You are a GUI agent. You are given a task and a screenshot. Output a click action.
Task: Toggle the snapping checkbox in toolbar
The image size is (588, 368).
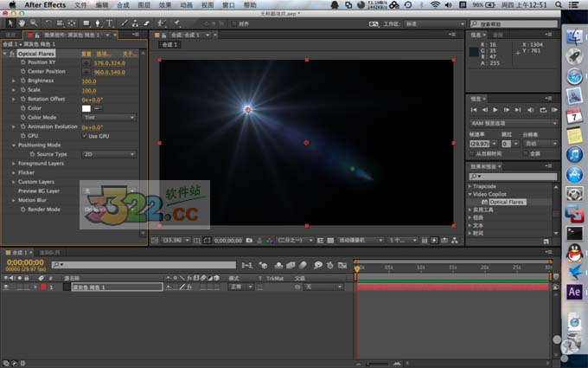coord(234,23)
